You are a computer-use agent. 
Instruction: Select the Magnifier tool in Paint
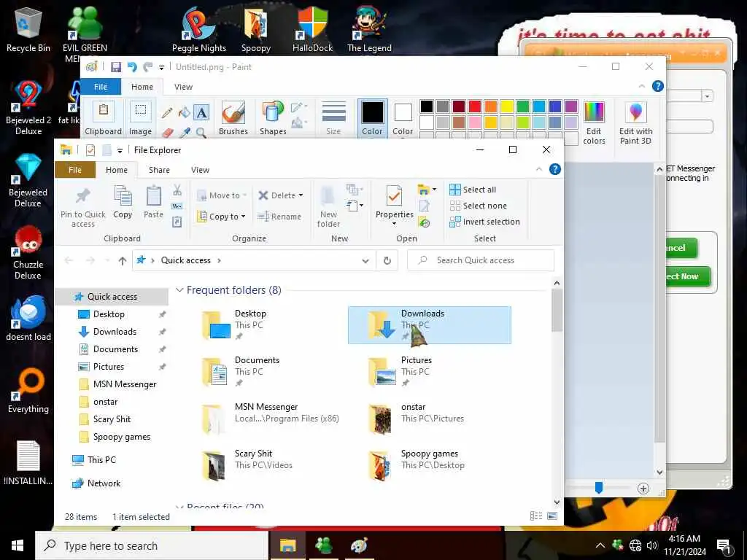tap(201, 133)
